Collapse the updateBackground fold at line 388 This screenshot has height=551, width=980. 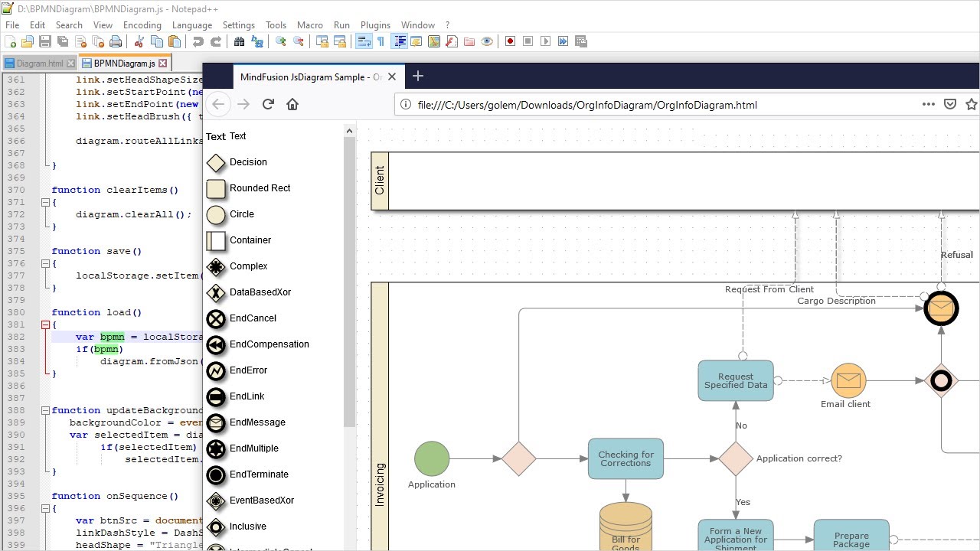point(45,410)
